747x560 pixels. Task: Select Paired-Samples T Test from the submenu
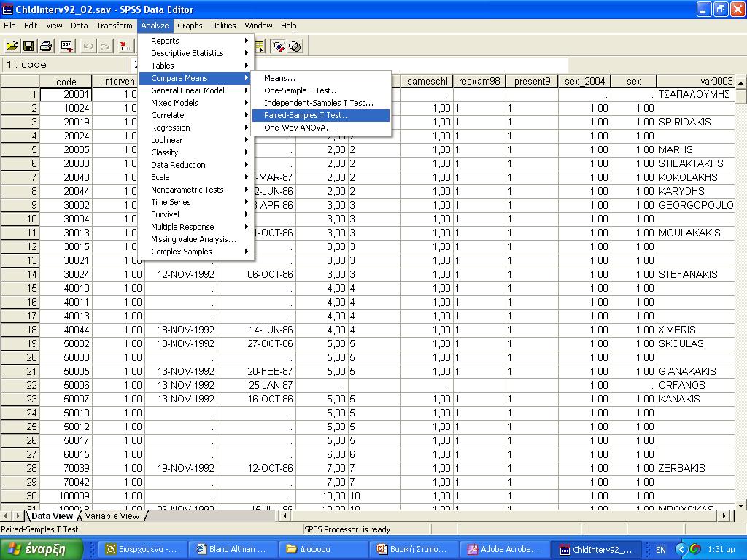click(x=320, y=115)
